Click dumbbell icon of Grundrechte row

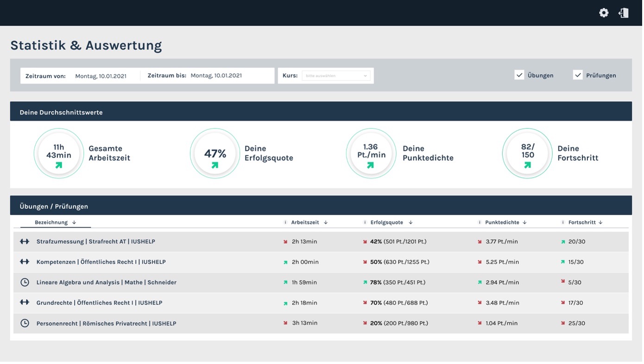pyautogui.click(x=25, y=303)
